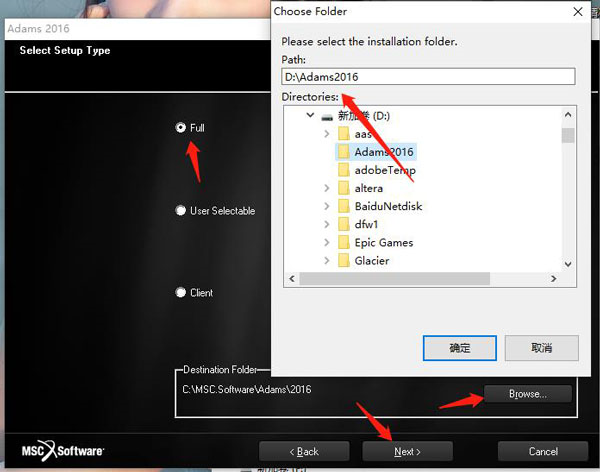Click the Next > button
This screenshot has height=472, width=600.
pos(408,451)
